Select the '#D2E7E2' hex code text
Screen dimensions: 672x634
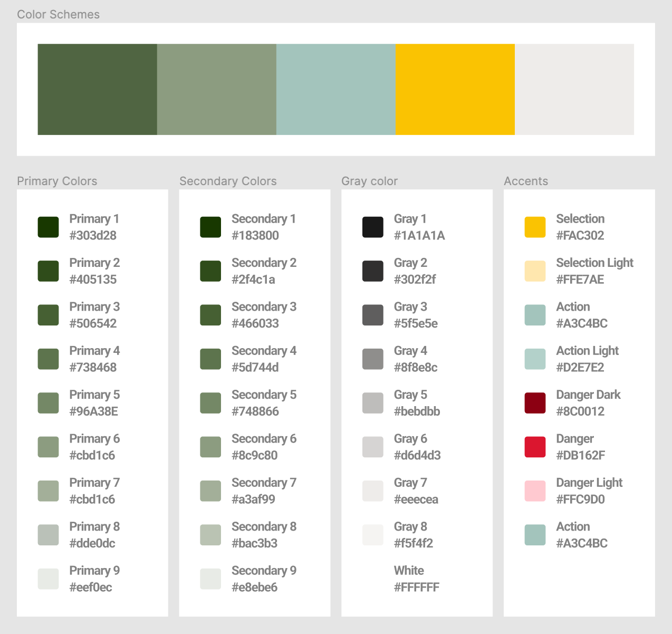point(580,367)
